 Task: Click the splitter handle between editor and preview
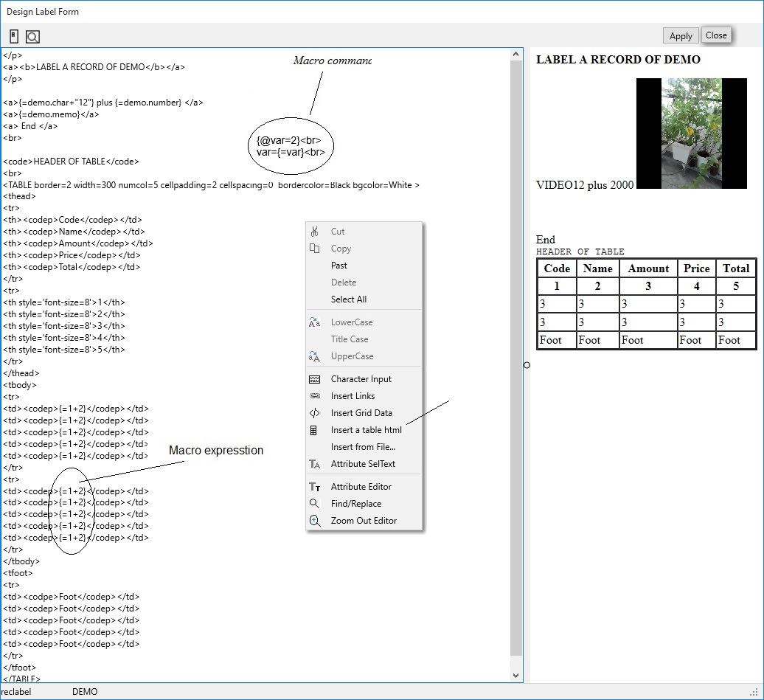pos(527,365)
